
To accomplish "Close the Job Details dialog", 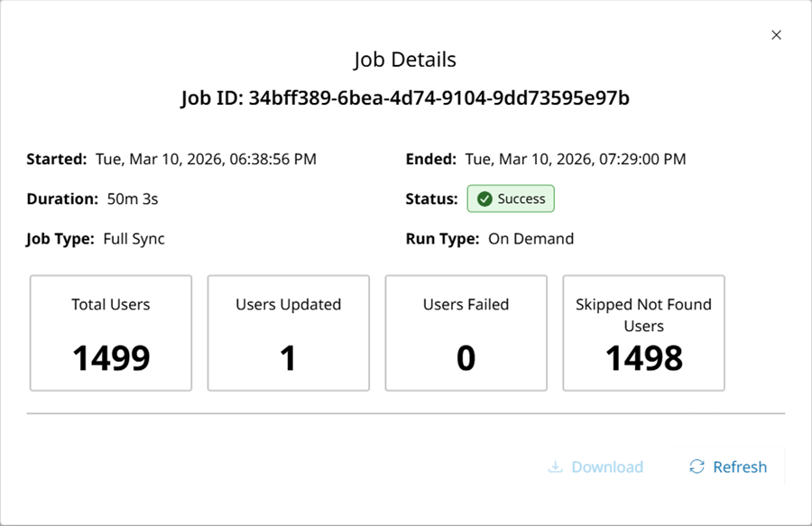I will click(x=776, y=34).
